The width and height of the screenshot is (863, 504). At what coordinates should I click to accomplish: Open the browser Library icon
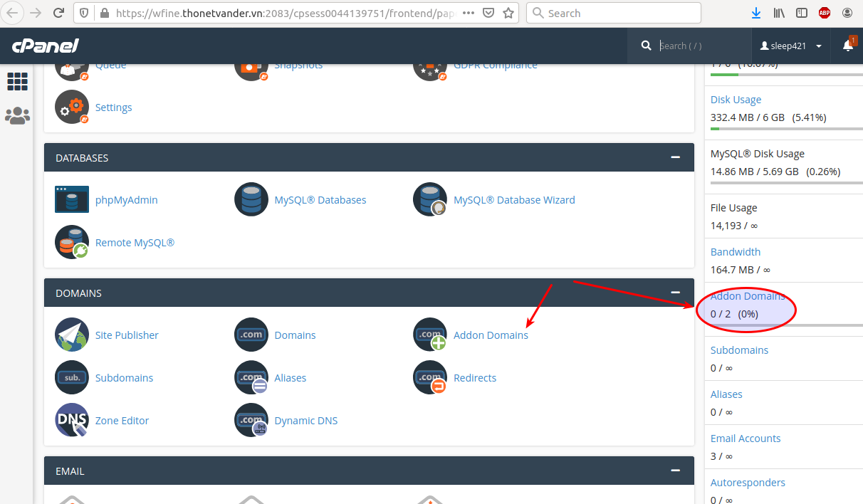tap(779, 13)
